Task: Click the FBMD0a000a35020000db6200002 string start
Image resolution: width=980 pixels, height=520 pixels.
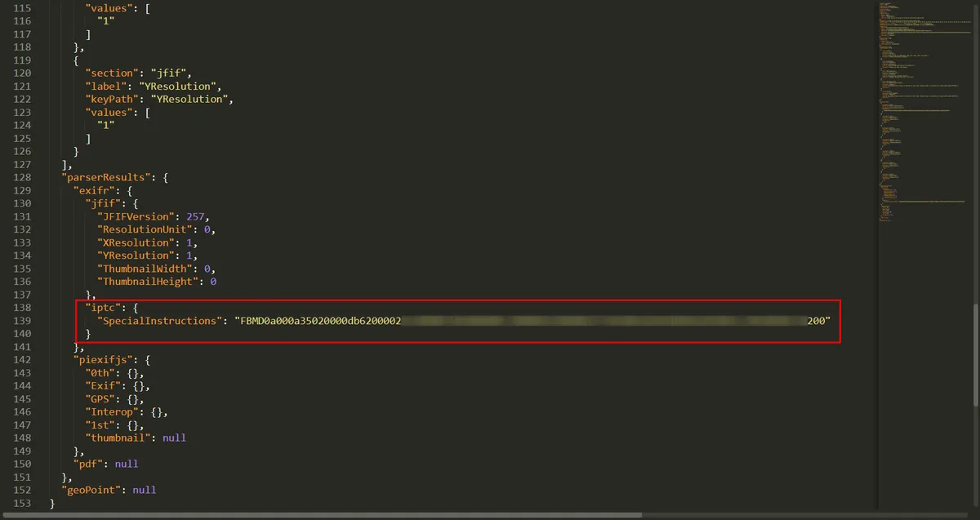Action: coord(318,321)
